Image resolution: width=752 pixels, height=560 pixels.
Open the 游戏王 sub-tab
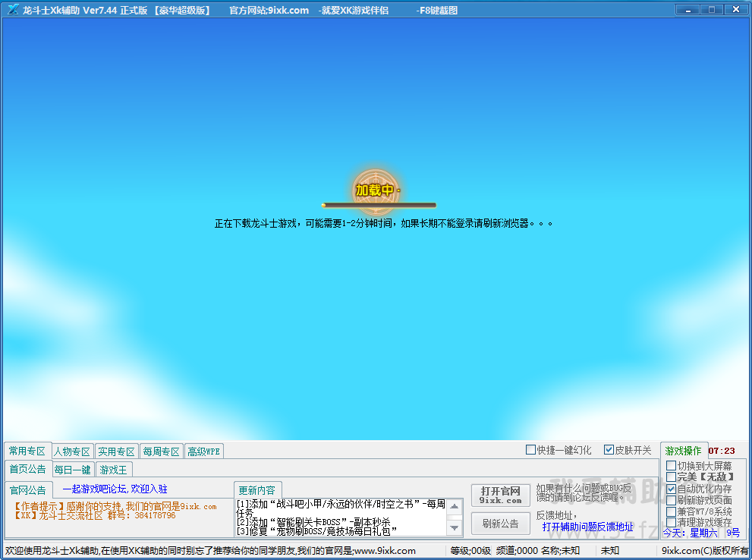(x=114, y=470)
